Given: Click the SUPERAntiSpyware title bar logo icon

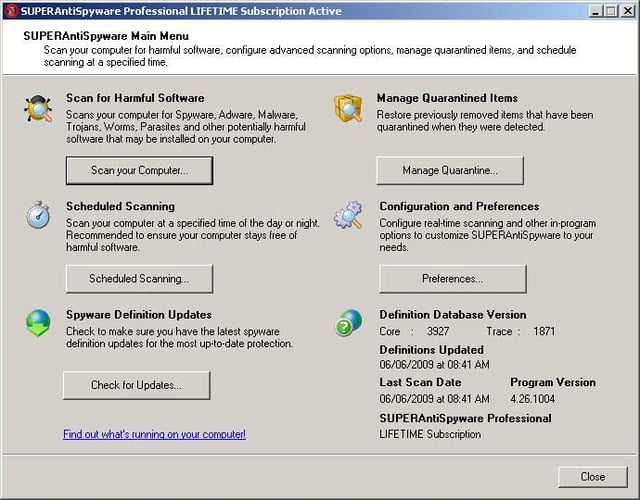Looking at the screenshot, I should click(11, 11).
